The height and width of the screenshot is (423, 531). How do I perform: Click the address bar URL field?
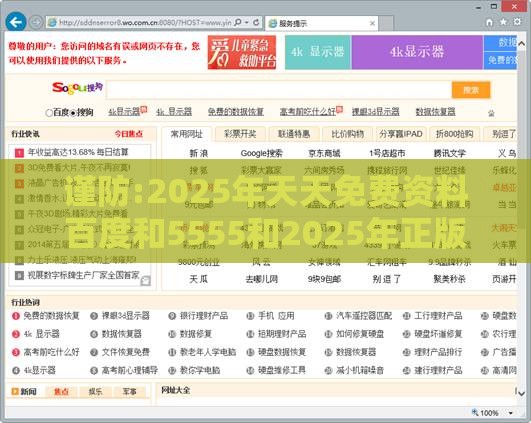click(145, 23)
